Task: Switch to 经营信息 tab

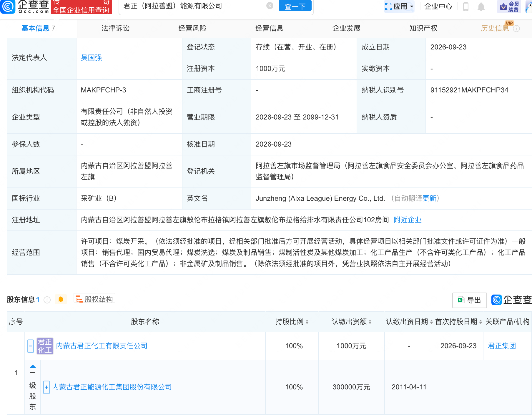Action: tap(269, 28)
